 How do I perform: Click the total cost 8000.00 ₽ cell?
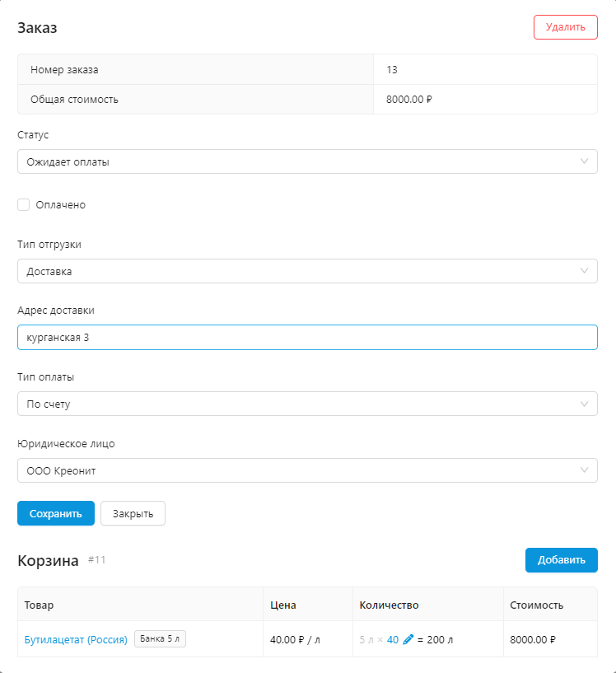pyautogui.click(x=409, y=100)
